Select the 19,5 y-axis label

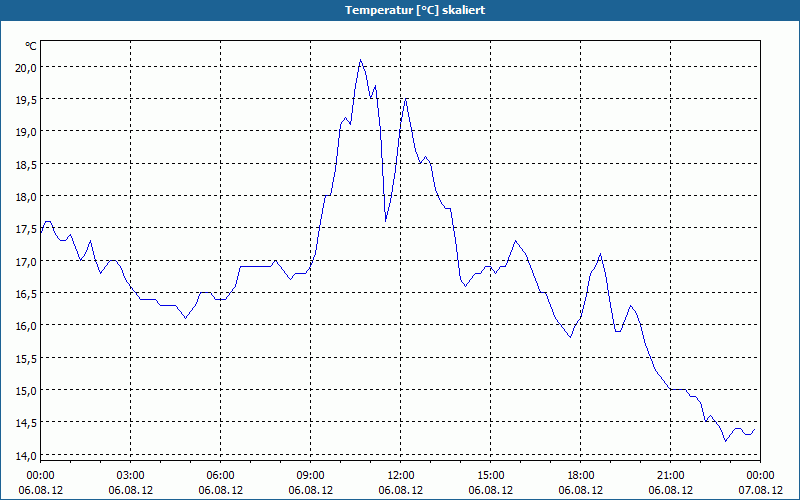tap(26, 99)
